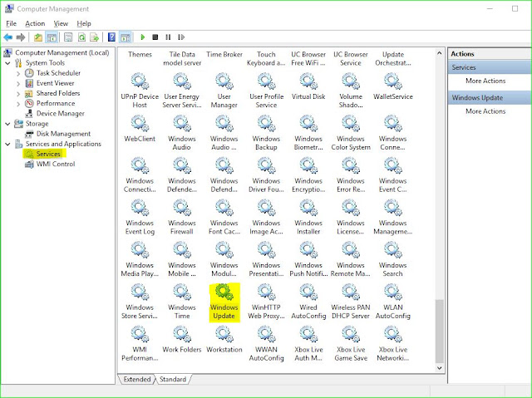Select Disk Management in the tree
The height and width of the screenshot is (398, 532).
click(x=63, y=134)
